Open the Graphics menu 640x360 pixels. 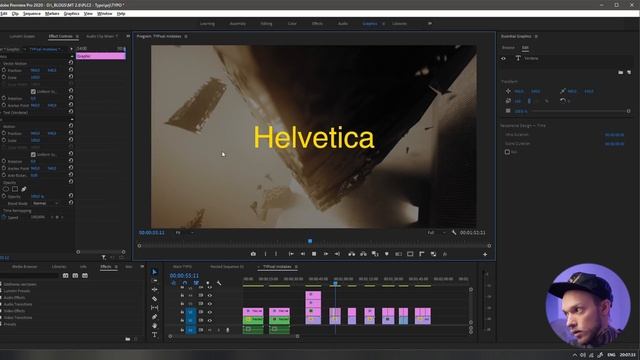tap(71, 13)
